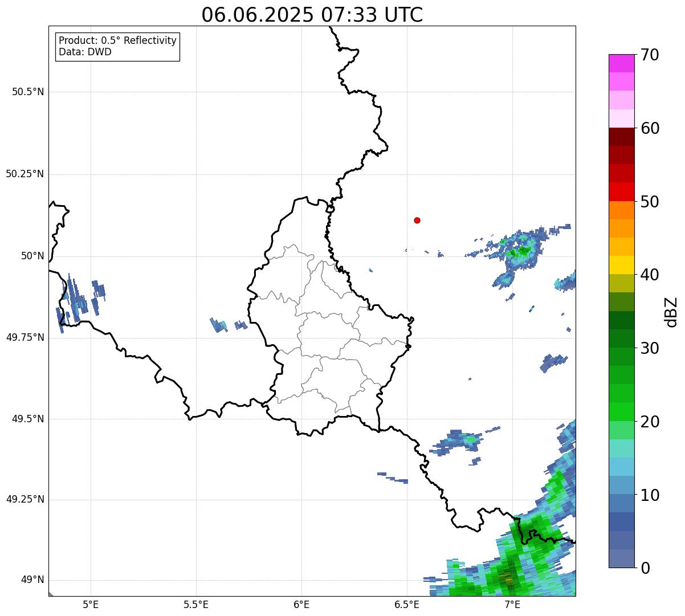Click the yellow colorbar segment above 40
This screenshot has width=685, height=616.
[621, 265]
